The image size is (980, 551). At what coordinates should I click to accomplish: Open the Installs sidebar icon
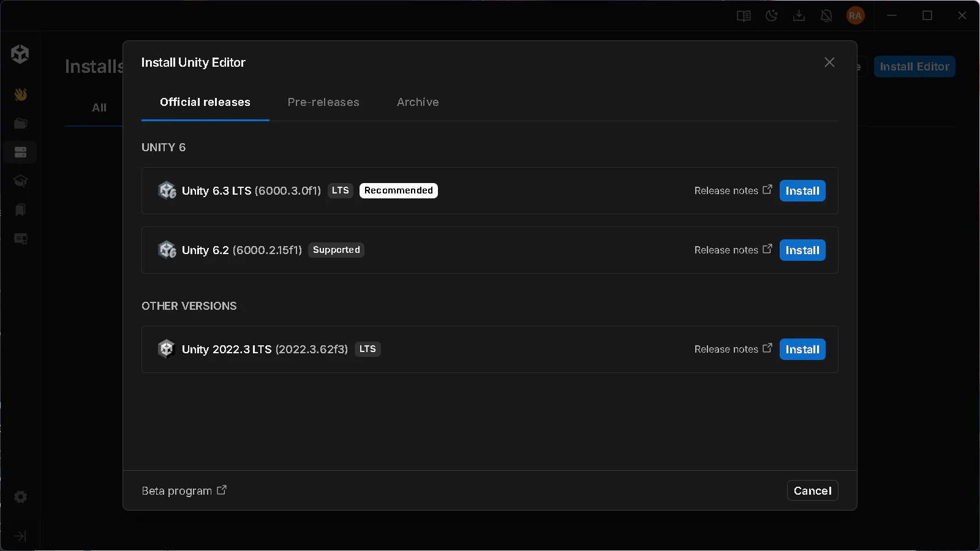coord(20,152)
